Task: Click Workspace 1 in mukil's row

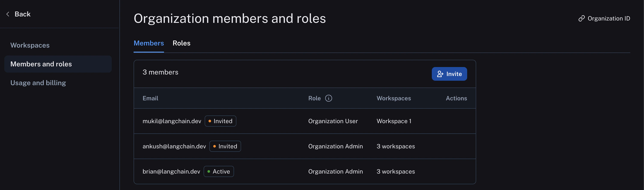Action: (x=394, y=121)
